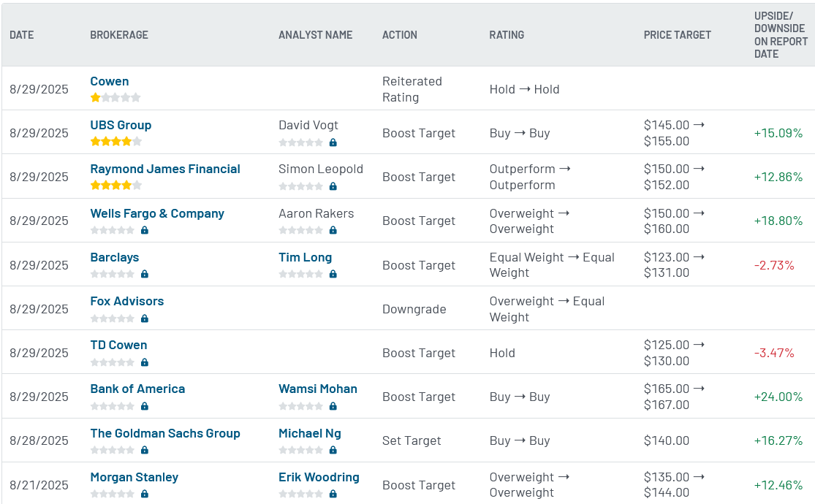Open the Cowen brokerage link
The image size is (815, 504).
[109, 81]
